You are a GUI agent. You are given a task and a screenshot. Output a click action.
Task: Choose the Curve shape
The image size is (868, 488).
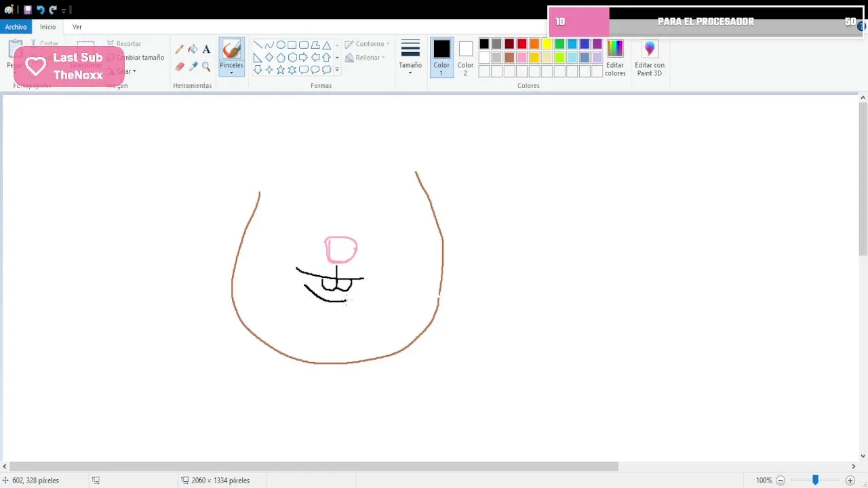(x=269, y=45)
